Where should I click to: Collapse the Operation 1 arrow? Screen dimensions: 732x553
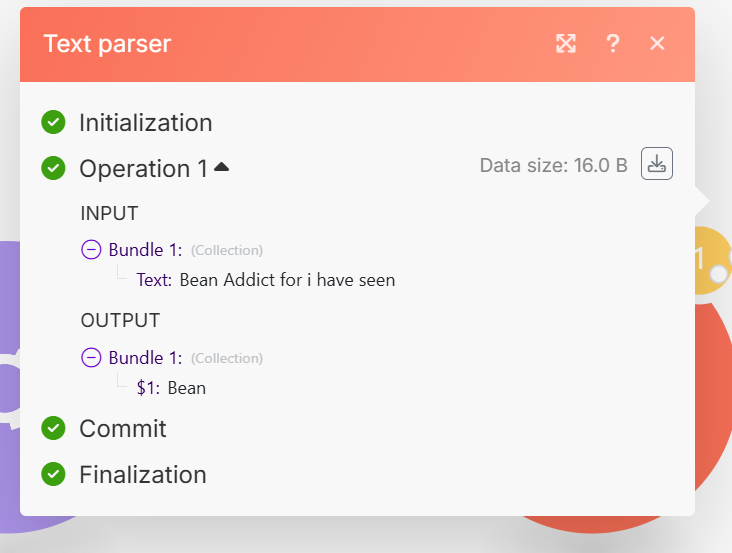coord(221,168)
